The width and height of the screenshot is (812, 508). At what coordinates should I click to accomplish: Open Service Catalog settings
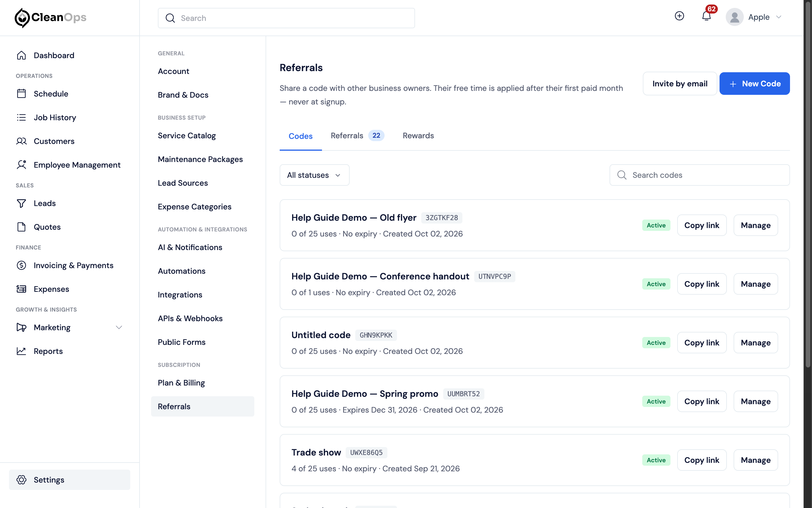(x=187, y=136)
